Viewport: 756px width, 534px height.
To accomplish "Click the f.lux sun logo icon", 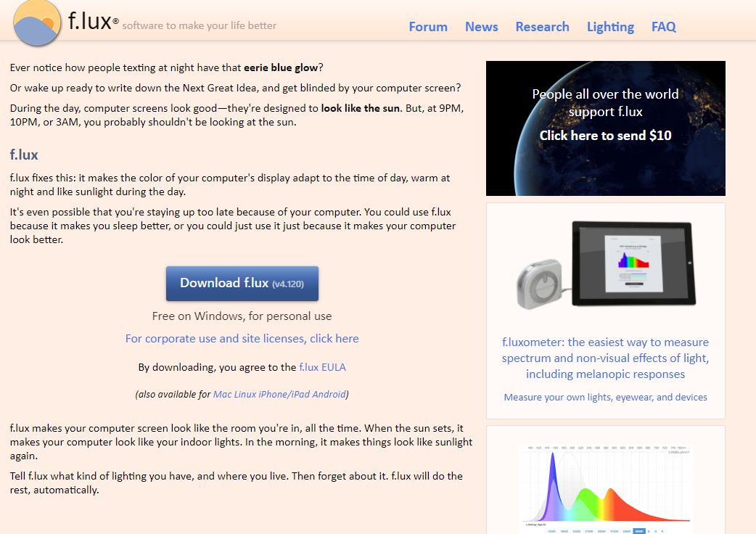I will click(37, 23).
